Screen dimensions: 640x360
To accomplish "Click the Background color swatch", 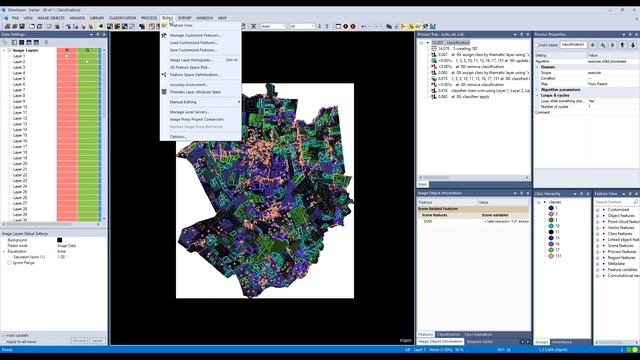I will [60, 240].
